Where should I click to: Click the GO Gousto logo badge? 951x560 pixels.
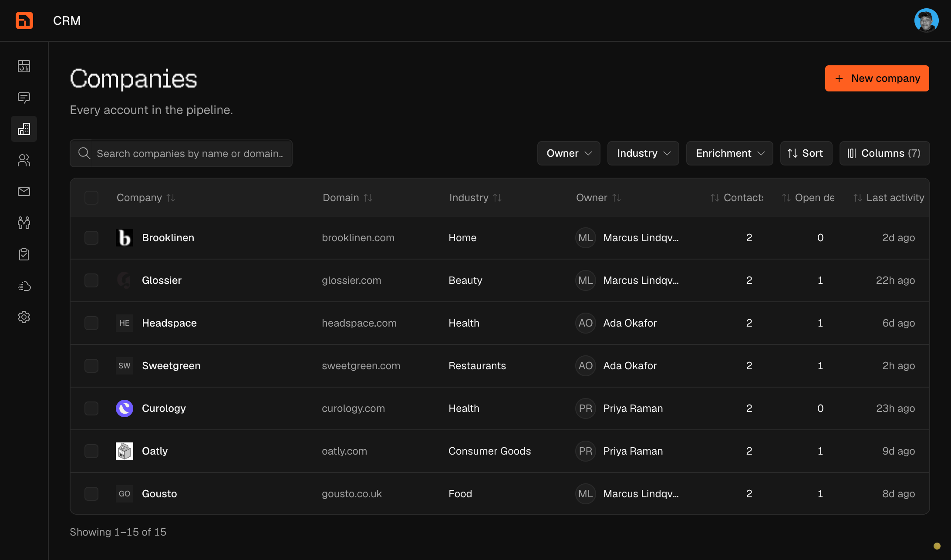point(125,494)
